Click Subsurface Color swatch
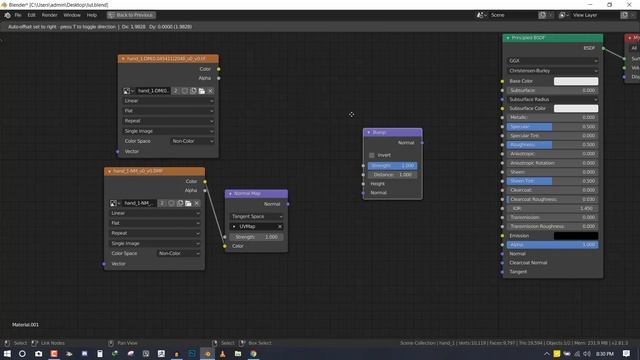 [x=576, y=109]
